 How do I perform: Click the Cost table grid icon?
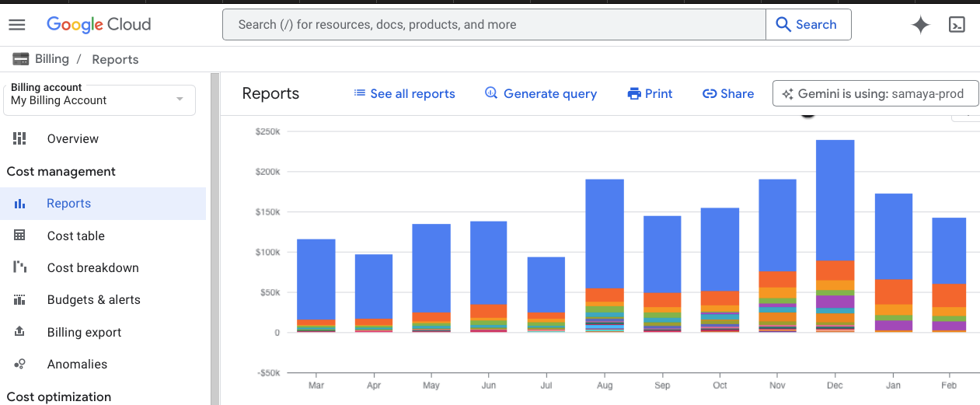pyautogui.click(x=20, y=236)
